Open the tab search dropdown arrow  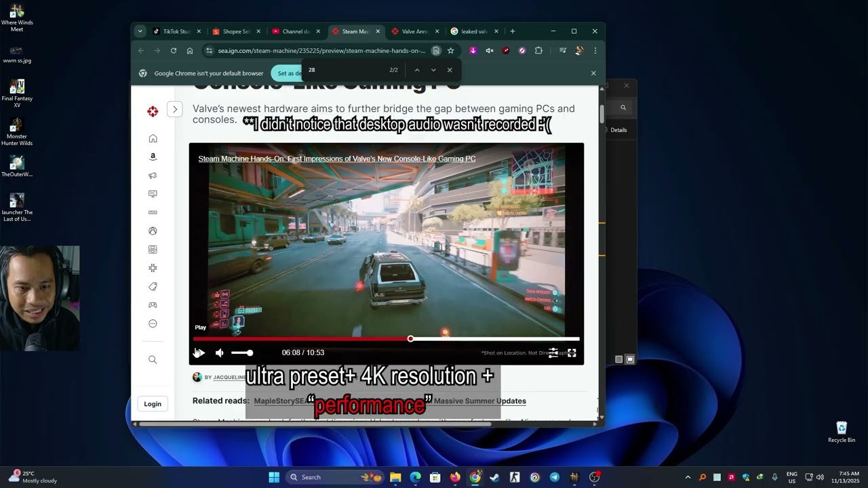[x=140, y=31]
